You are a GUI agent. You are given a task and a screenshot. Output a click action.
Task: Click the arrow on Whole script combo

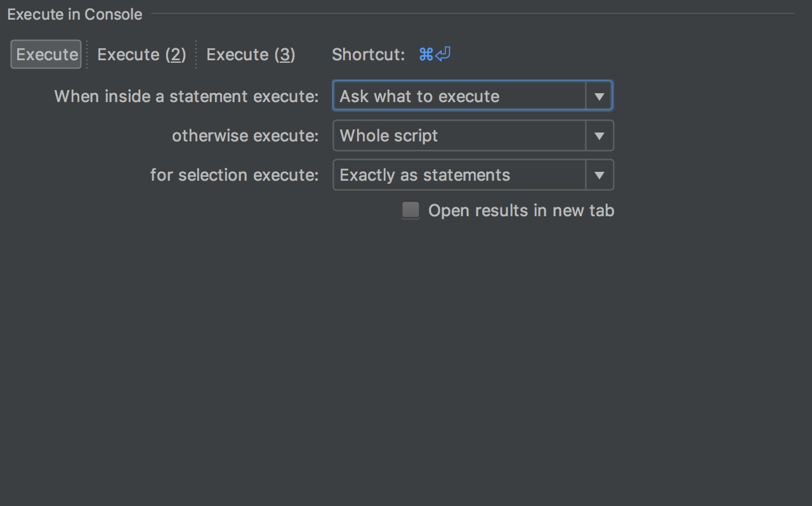599,136
